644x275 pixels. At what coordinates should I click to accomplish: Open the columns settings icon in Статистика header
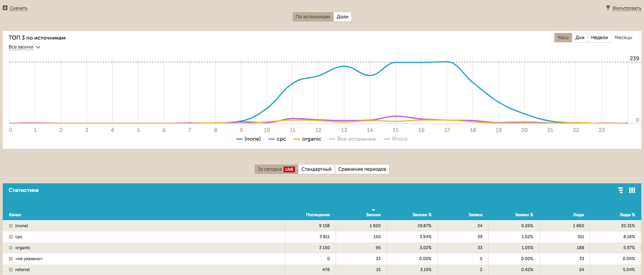[x=632, y=190]
